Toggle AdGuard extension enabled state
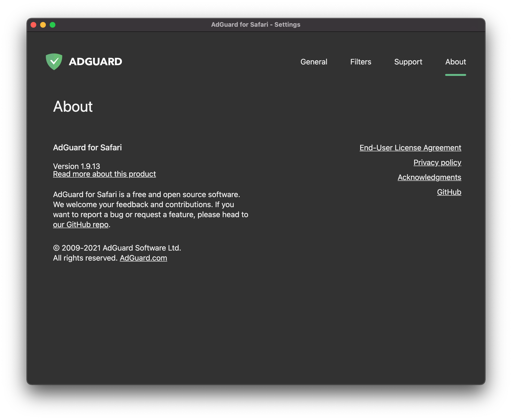 (x=54, y=61)
